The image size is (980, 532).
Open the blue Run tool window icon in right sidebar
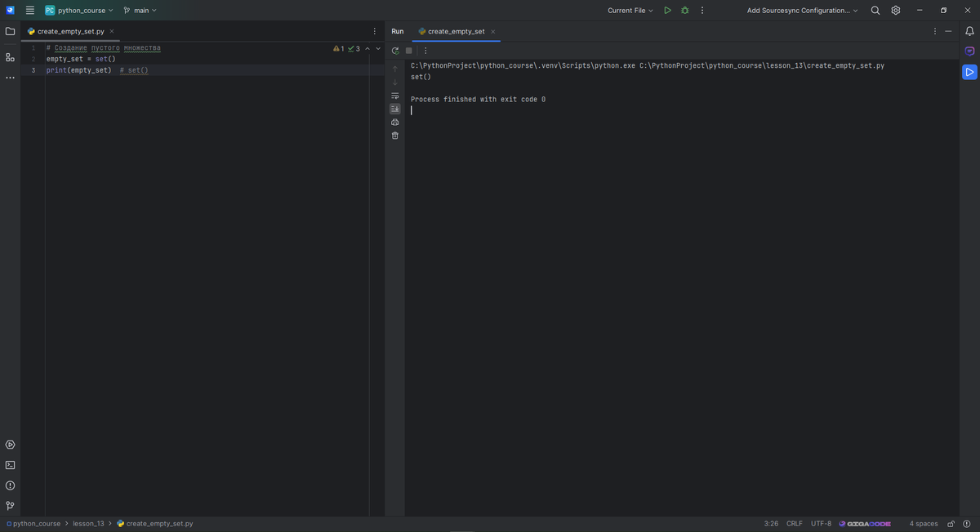[x=969, y=72]
